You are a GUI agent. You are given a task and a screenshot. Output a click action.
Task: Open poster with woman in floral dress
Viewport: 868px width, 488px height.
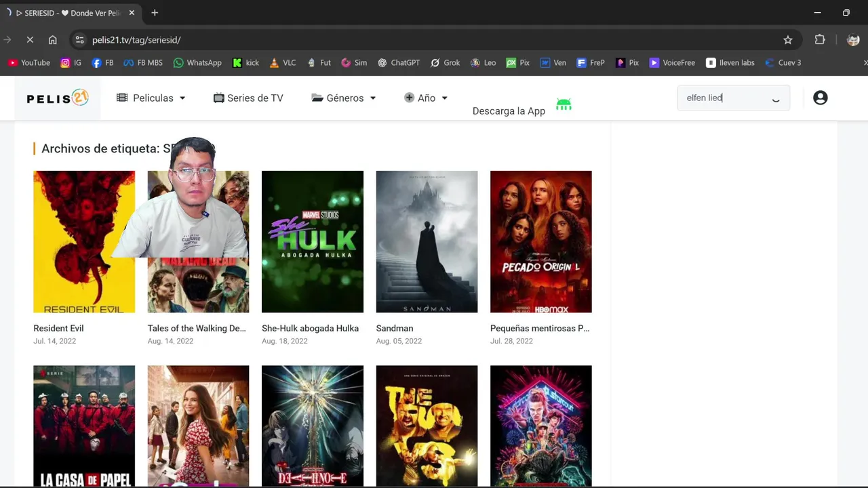(198, 426)
